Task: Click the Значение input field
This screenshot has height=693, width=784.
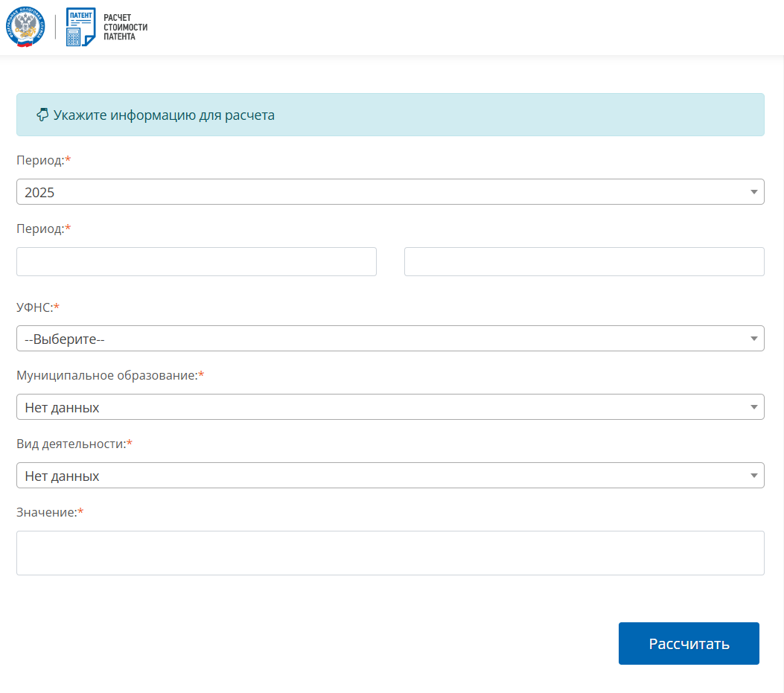Action: (x=390, y=553)
